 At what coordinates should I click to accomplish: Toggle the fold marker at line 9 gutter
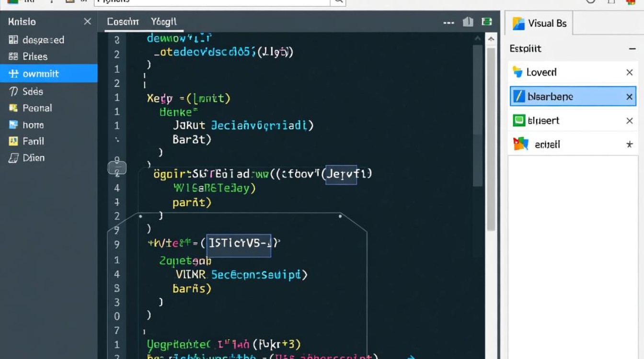tap(116, 167)
